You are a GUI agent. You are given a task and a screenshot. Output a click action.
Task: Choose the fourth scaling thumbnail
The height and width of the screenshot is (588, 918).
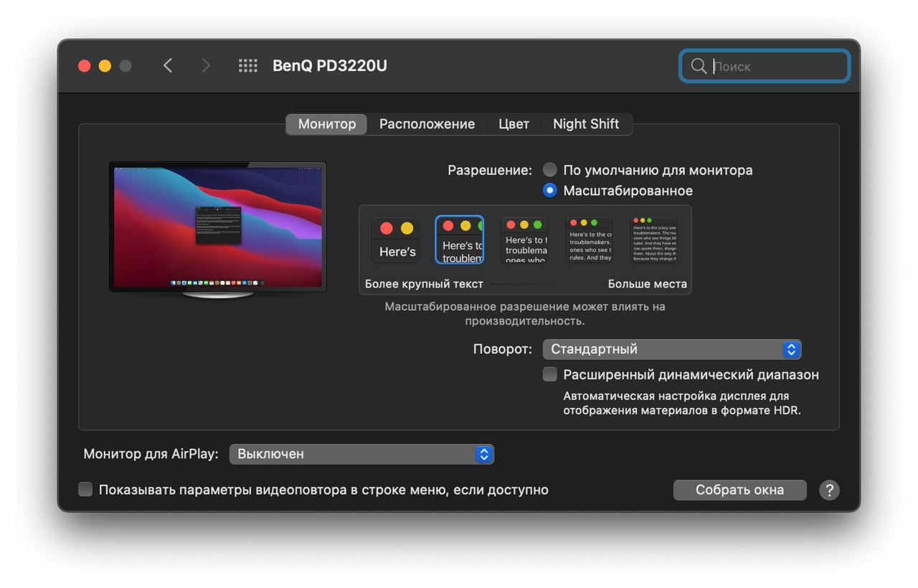[589, 240]
